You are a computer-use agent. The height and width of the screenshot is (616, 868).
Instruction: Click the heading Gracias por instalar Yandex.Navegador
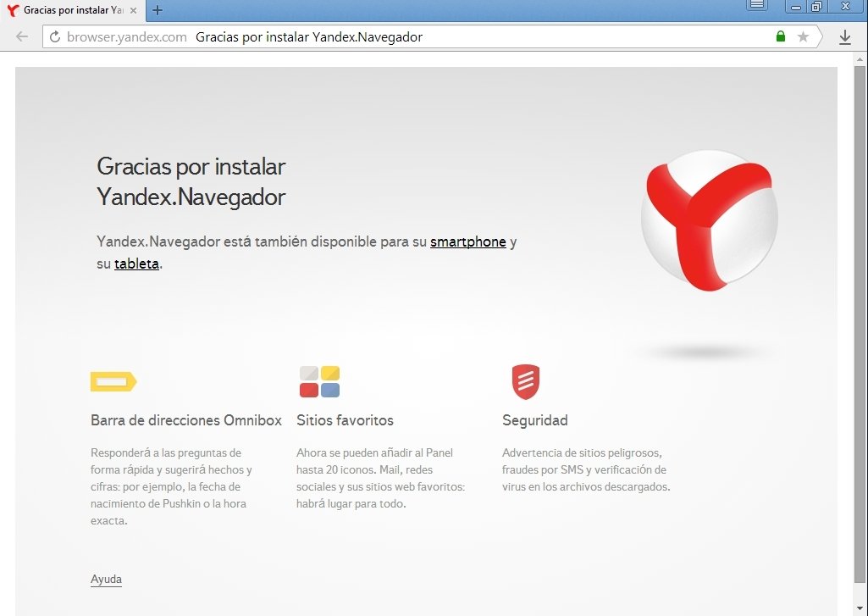191,181
